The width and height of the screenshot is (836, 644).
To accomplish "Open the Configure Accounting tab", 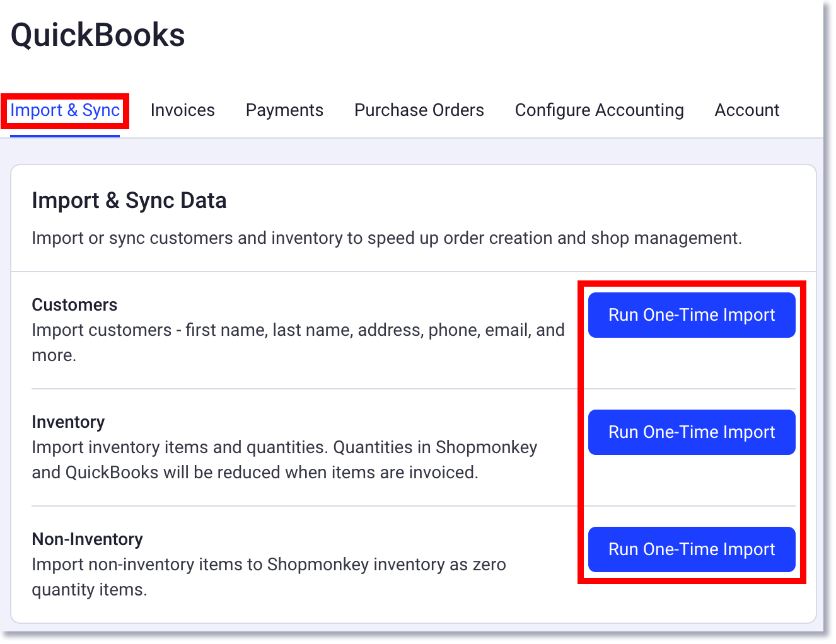I will tap(599, 110).
